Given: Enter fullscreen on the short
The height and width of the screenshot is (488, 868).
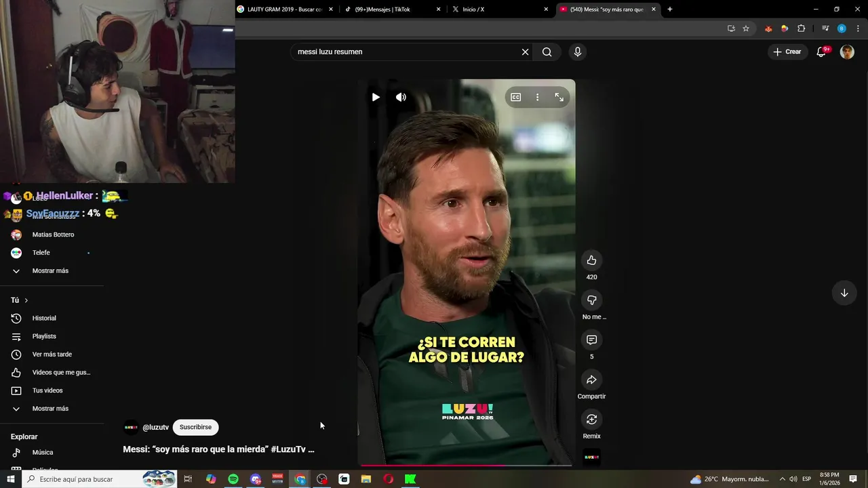Looking at the screenshot, I should click(x=559, y=97).
